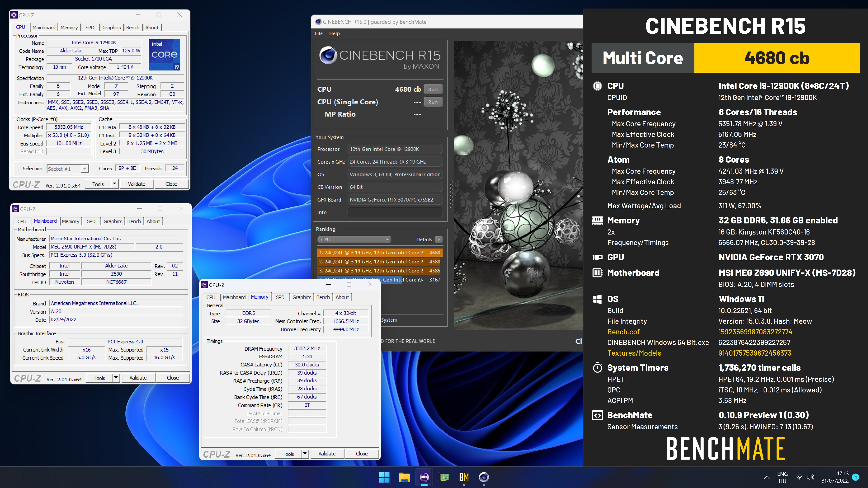Screen dimensions: 868x488
Task: Click the Bench.cof hash link
Action: [755, 332]
